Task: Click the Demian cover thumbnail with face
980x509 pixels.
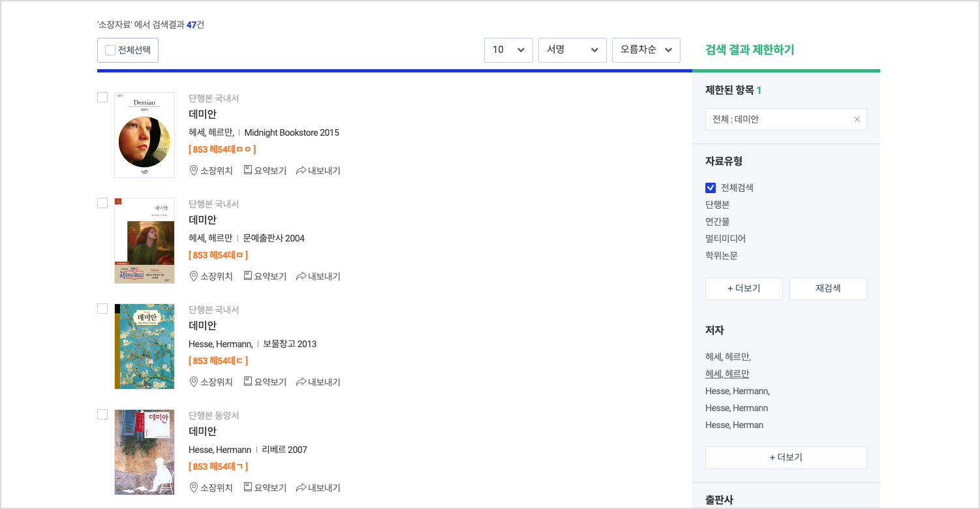Action: (x=144, y=135)
